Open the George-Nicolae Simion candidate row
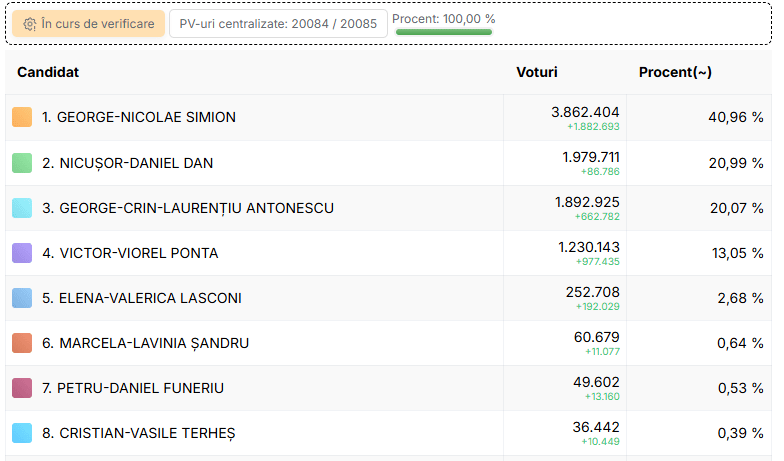Viewport: 784px width, 461px height. point(388,118)
